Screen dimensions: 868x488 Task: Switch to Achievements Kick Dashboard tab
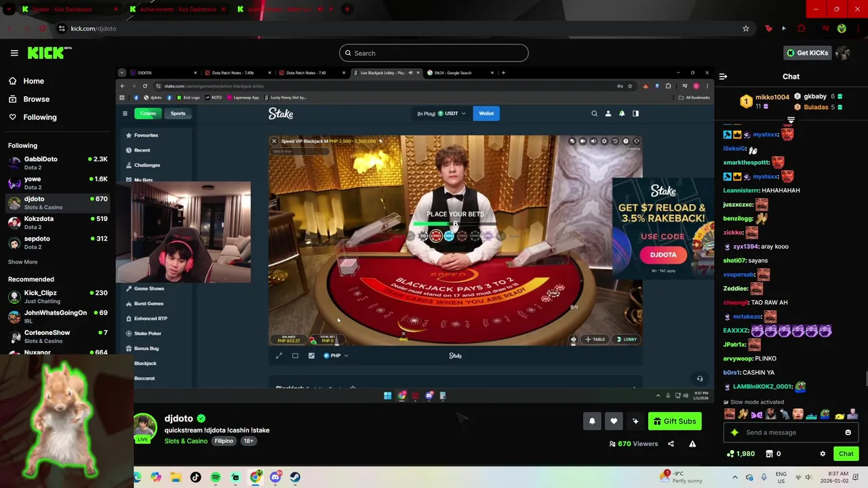(178, 9)
